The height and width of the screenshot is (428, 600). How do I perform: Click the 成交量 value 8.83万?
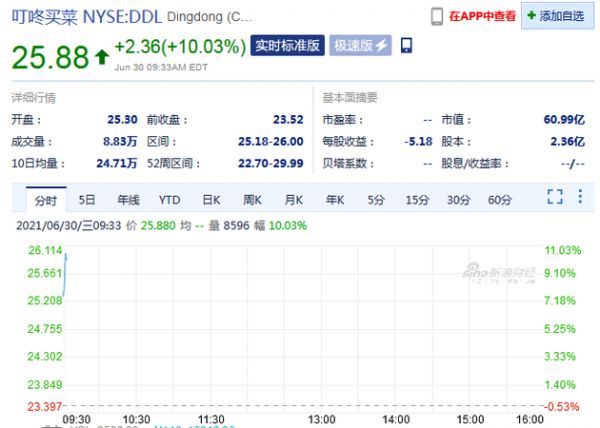click(x=120, y=142)
